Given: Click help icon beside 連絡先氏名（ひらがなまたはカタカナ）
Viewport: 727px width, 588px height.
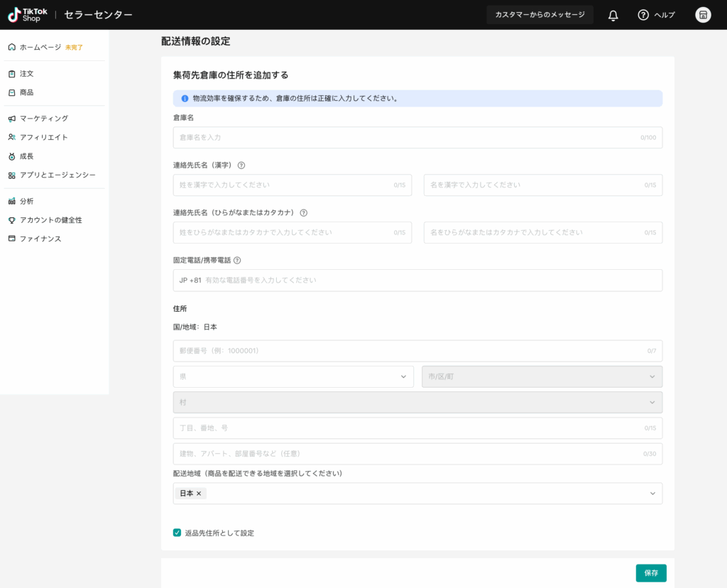Looking at the screenshot, I should tap(304, 212).
